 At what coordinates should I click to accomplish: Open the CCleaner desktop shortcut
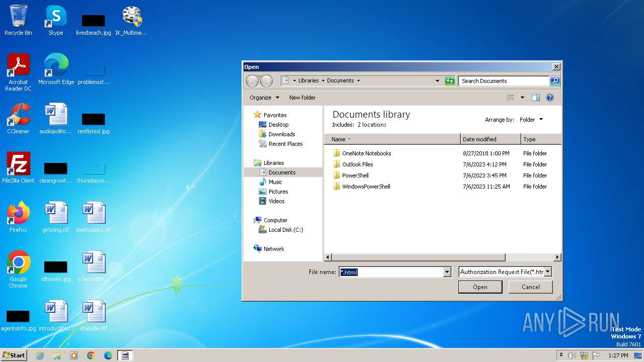18,119
